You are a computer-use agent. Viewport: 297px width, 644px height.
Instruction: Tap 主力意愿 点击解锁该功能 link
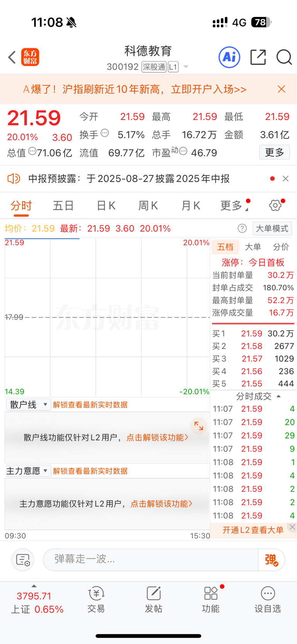click(161, 504)
